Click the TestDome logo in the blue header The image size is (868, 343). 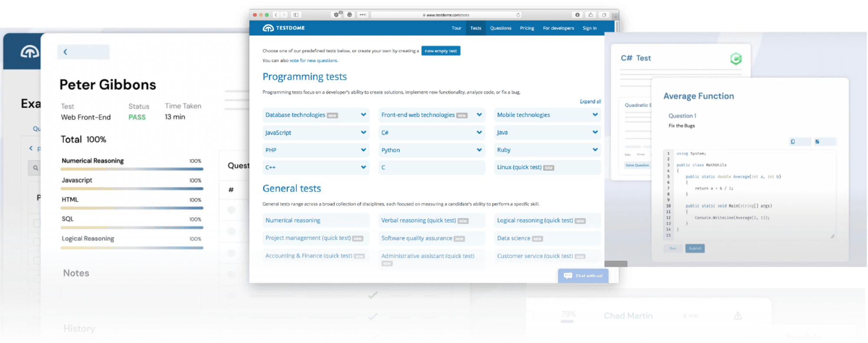[284, 28]
